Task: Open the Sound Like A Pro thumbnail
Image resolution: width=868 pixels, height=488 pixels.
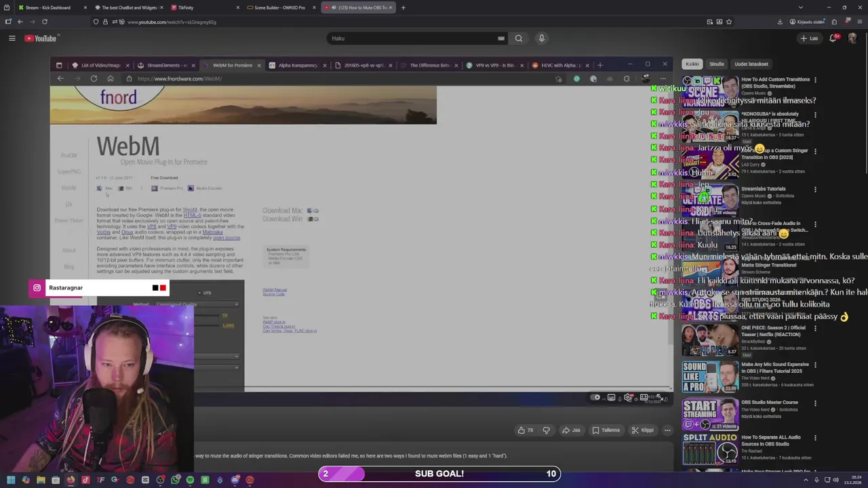Action: tap(710, 376)
